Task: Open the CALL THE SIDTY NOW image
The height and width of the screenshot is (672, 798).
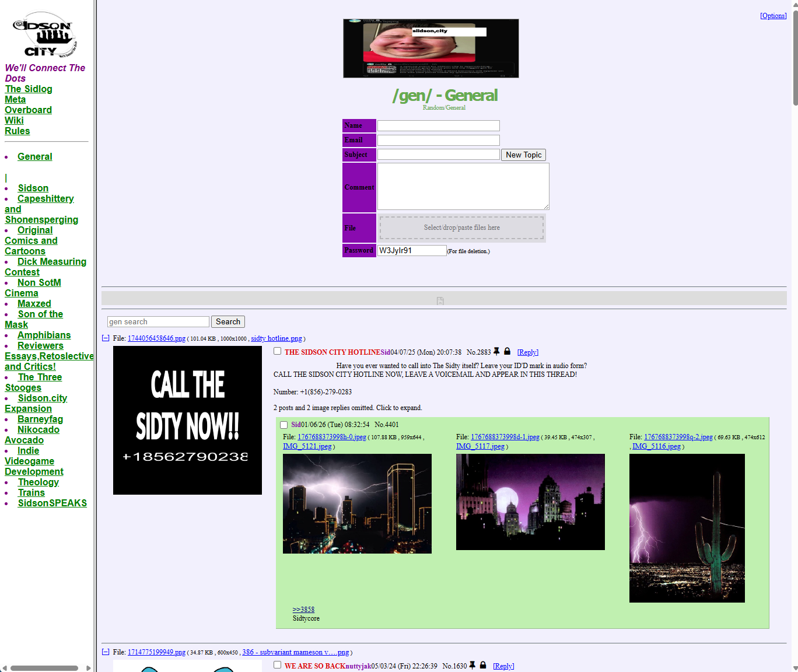Action: click(x=187, y=420)
